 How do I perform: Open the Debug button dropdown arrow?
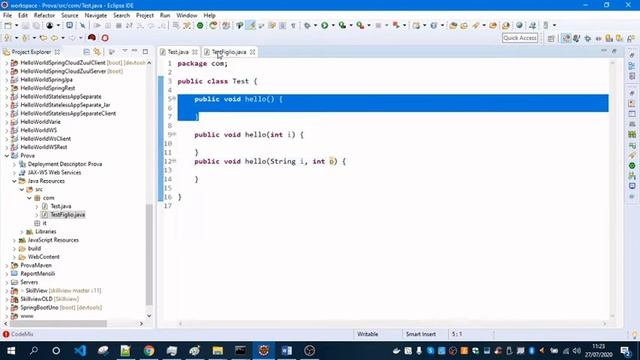[316, 25]
